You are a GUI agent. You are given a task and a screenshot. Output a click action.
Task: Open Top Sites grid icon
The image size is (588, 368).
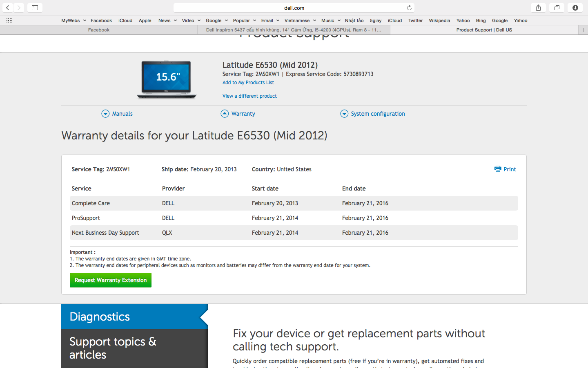(x=9, y=20)
